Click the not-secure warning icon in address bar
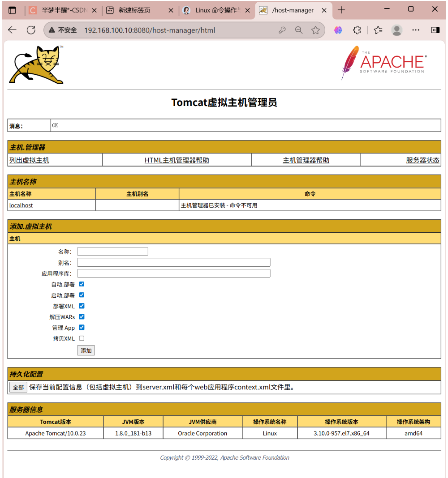448x478 pixels. click(x=52, y=30)
